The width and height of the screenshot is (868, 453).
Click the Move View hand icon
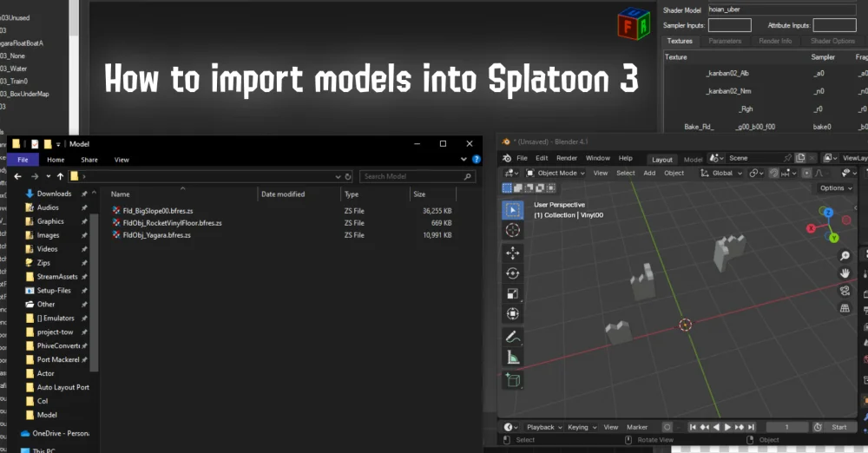click(845, 273)
